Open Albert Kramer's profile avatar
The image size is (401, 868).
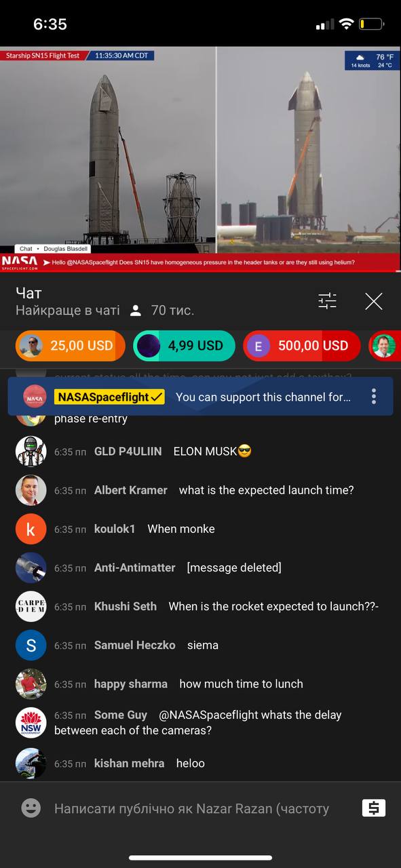pos(31,490)
